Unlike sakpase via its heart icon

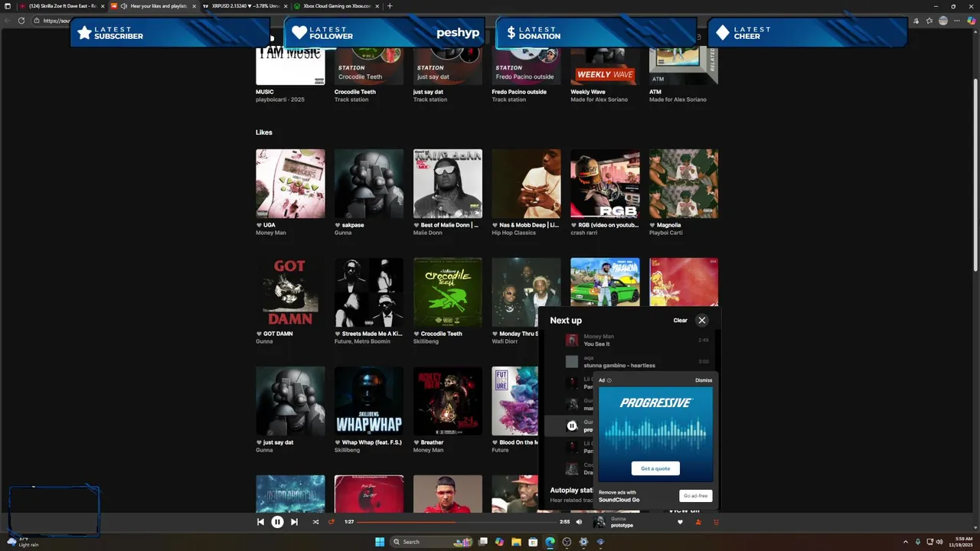(x=338, y=225)
